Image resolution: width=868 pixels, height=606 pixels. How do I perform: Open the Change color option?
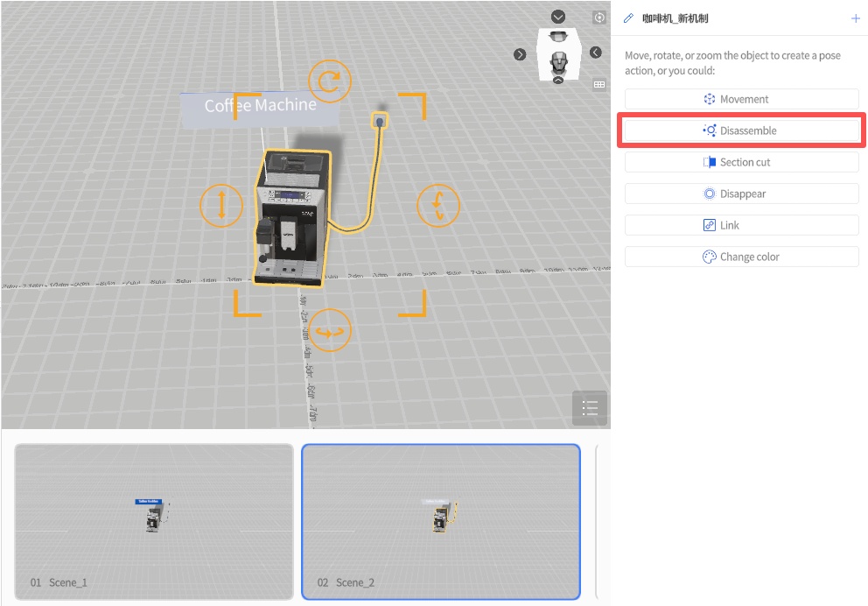(741, 257)
